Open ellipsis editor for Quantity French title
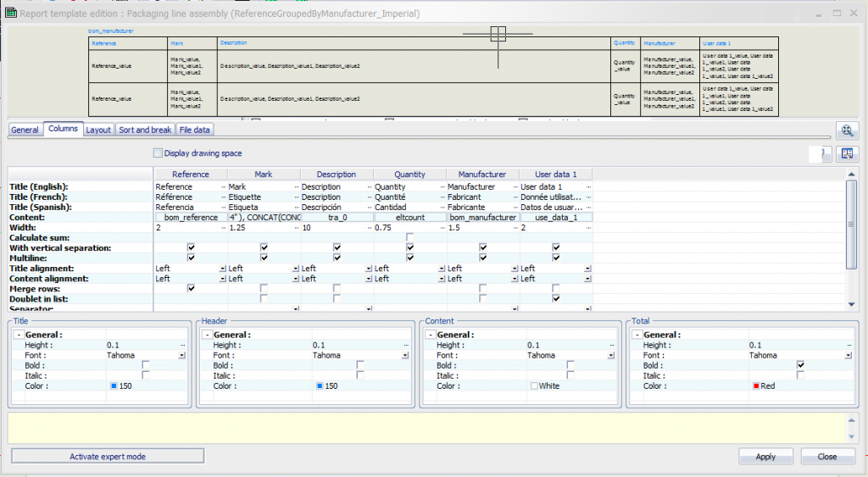 click(x=442, y=197)
